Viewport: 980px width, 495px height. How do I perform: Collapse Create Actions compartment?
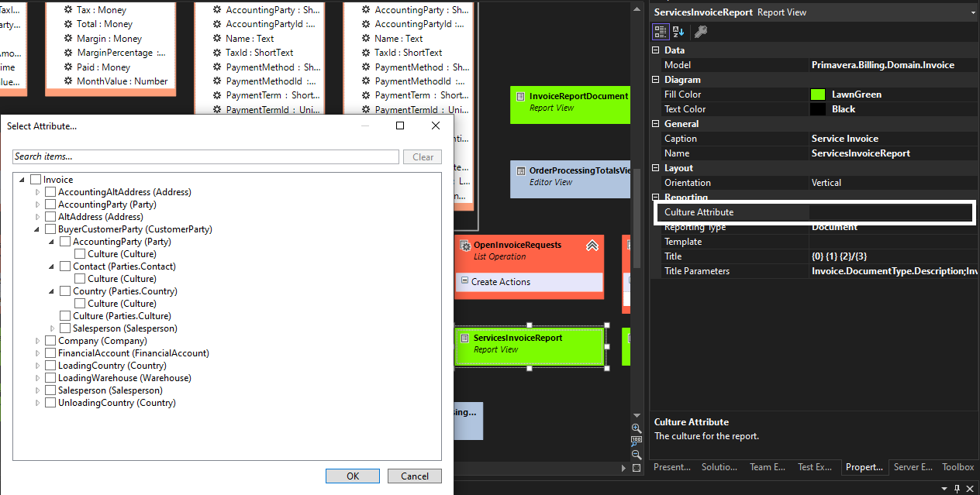coord(464,282)
